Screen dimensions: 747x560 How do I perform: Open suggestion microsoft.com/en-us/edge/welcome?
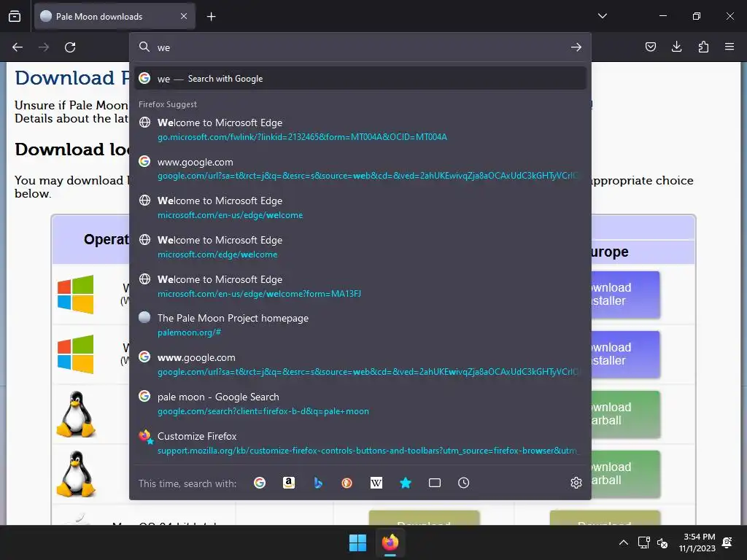coord(360,208)
